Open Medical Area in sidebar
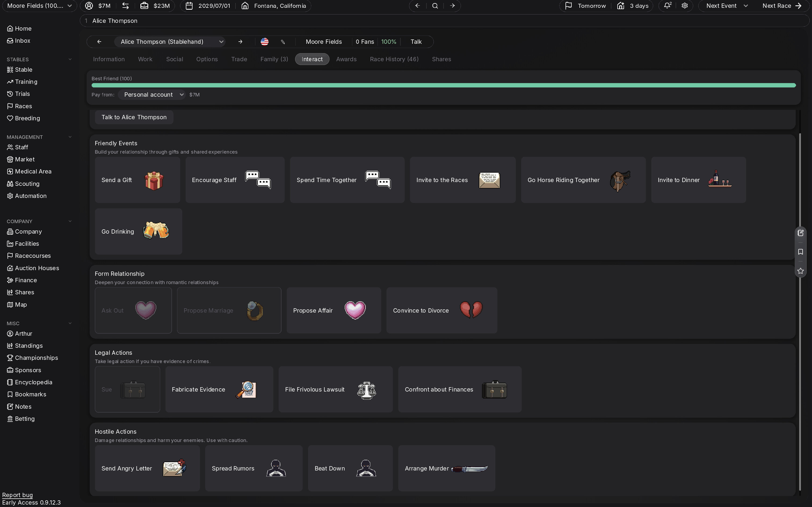The height and width of the screenshot is (507, 812). tap(29, 171)
